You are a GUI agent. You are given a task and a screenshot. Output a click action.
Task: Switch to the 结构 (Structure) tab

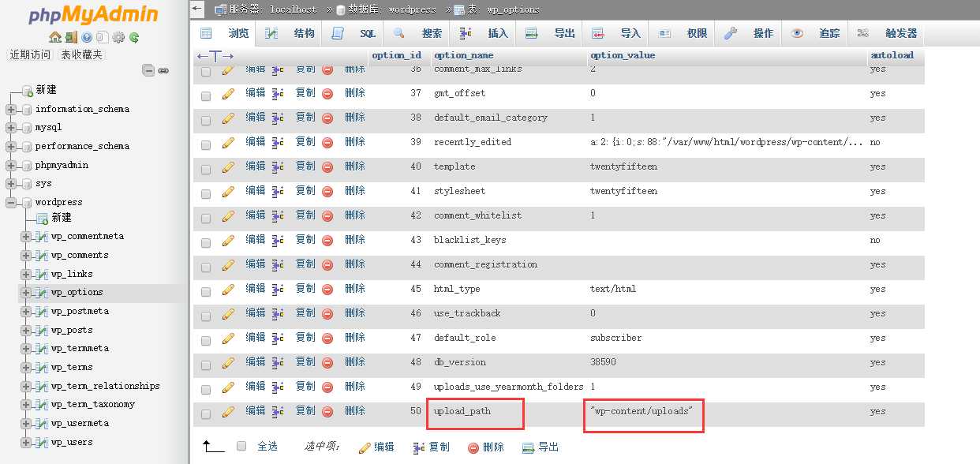coord(290,33)
